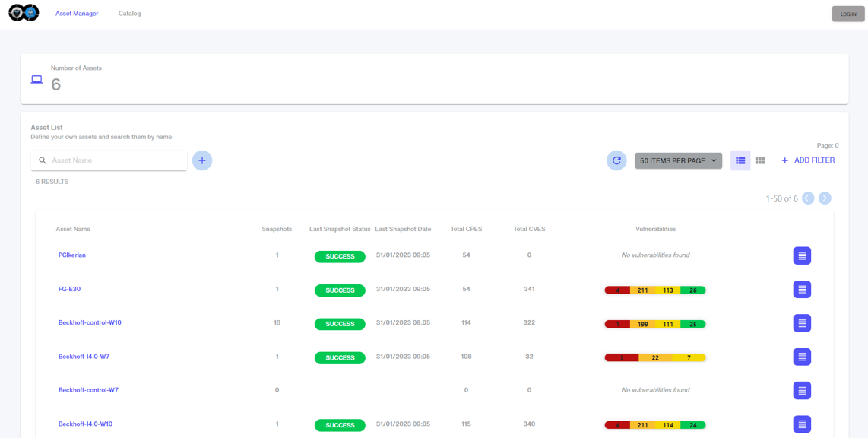This screenshot has width=868, height=438.
Task: Switch to grid view
Action: [760, 160]
